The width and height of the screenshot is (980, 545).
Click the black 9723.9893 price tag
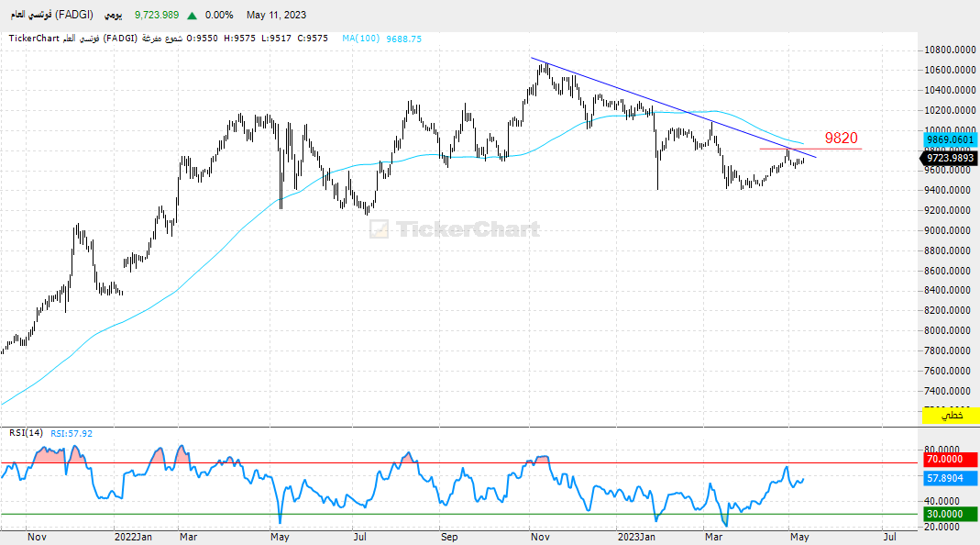[x=950, y=158]
